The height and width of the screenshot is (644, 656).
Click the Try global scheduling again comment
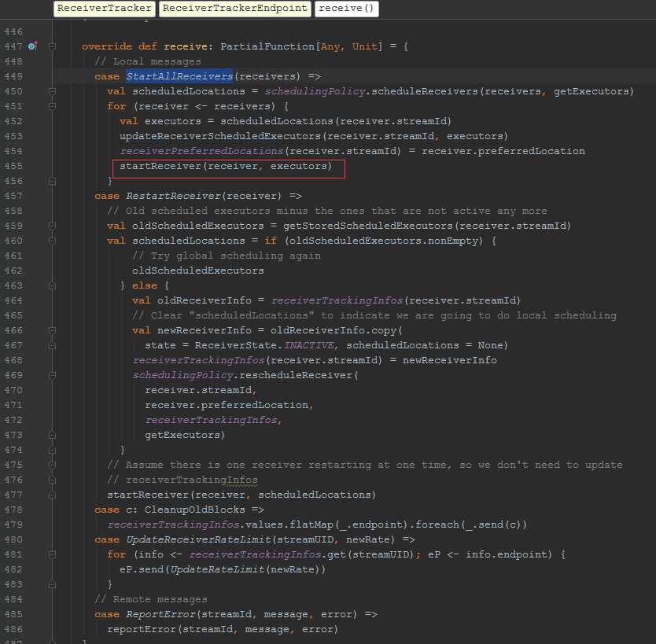point(227,256)
